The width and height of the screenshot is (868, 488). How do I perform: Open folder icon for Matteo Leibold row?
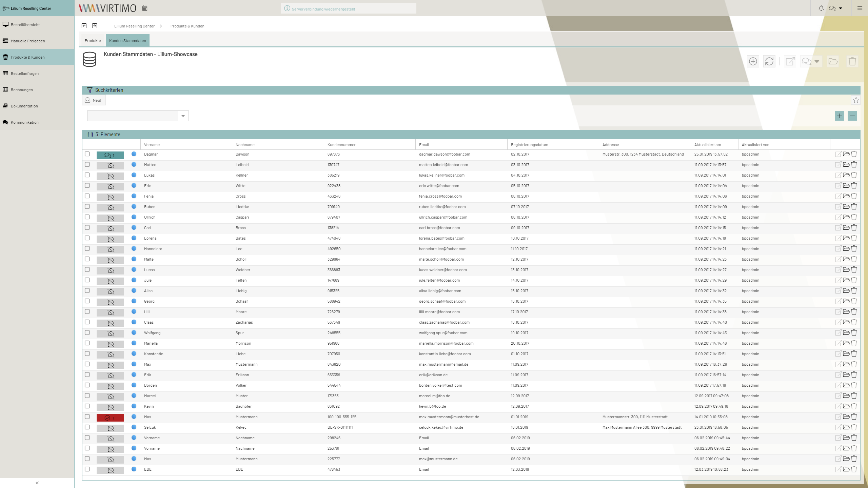point(846,165)
